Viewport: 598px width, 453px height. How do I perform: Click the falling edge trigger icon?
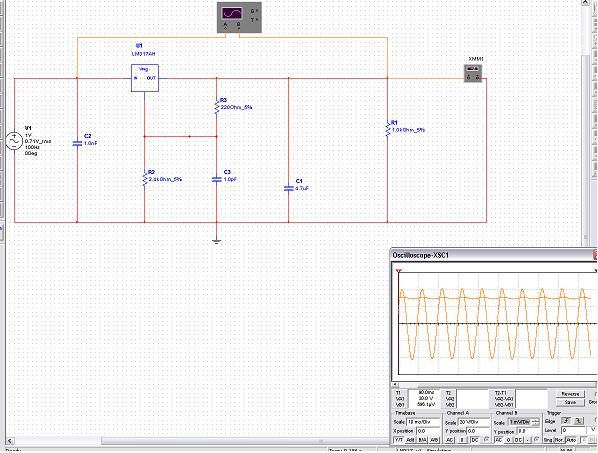[578, 421]
